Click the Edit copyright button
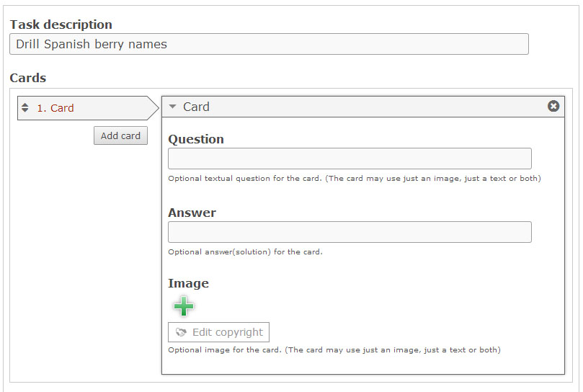583x392 pixels. coord(218,332)
